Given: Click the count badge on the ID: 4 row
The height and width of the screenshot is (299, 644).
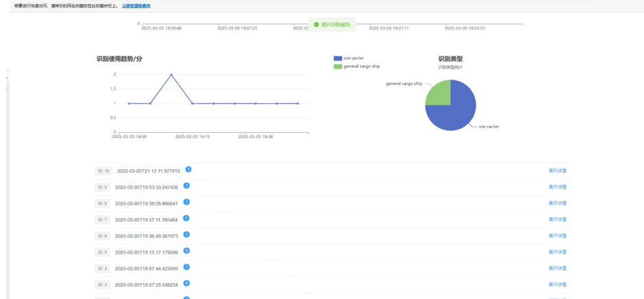Looking at the screenshot, I should tap(186, 267).
